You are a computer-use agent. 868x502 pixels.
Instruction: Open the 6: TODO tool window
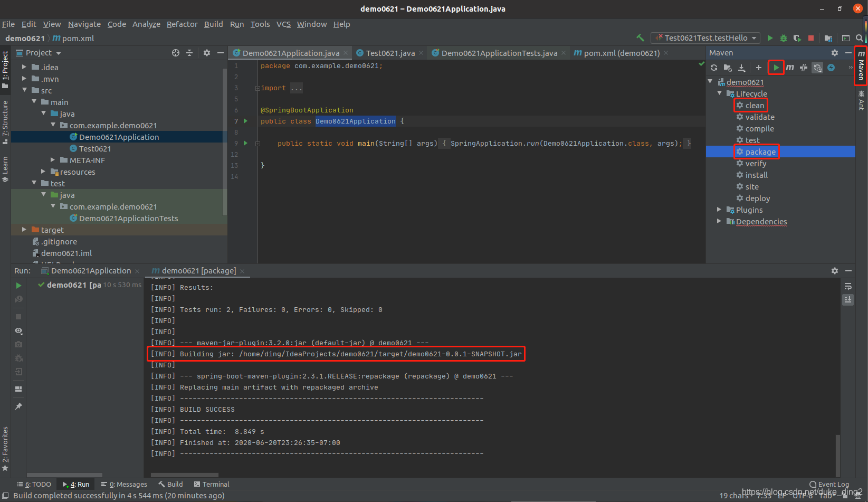pos(34,484)
